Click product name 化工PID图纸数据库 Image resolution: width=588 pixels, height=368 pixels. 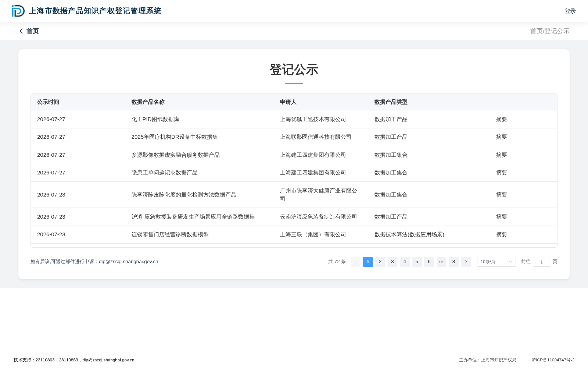pyautogui.click(x=155, y=119)
